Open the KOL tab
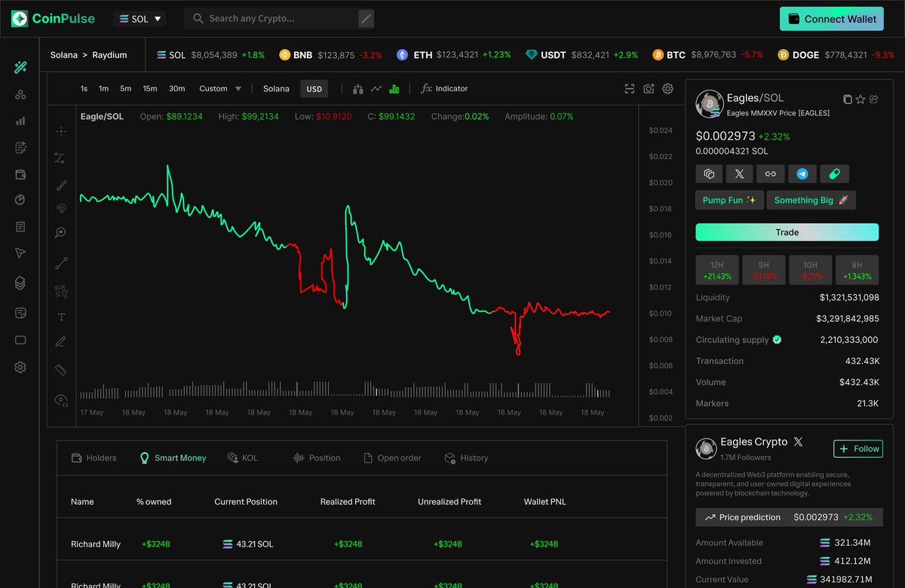The image size is (905, 588). click(243, 458)
